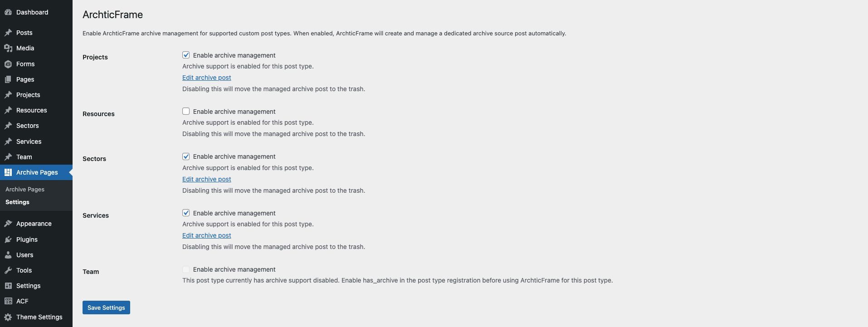Image resolution: width=868 pixels, height=327 pixels.
Task: Click the Media library icon
Action: pyautogui.click(x=8, y=48)
